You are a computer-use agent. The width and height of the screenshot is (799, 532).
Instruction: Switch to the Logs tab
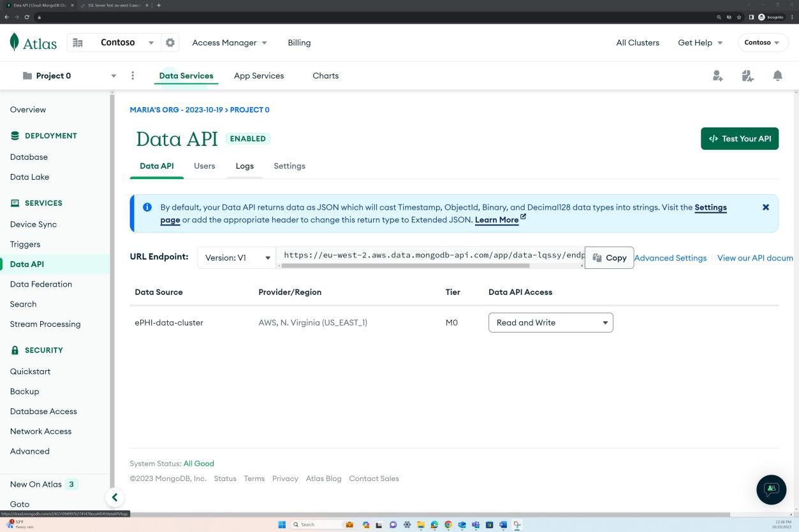tap(244, 166)
